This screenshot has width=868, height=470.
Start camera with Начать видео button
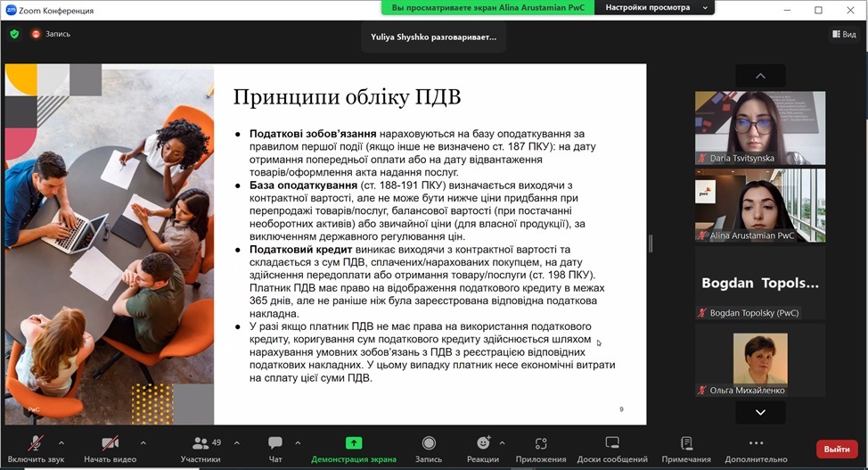[x=110, y=449]
